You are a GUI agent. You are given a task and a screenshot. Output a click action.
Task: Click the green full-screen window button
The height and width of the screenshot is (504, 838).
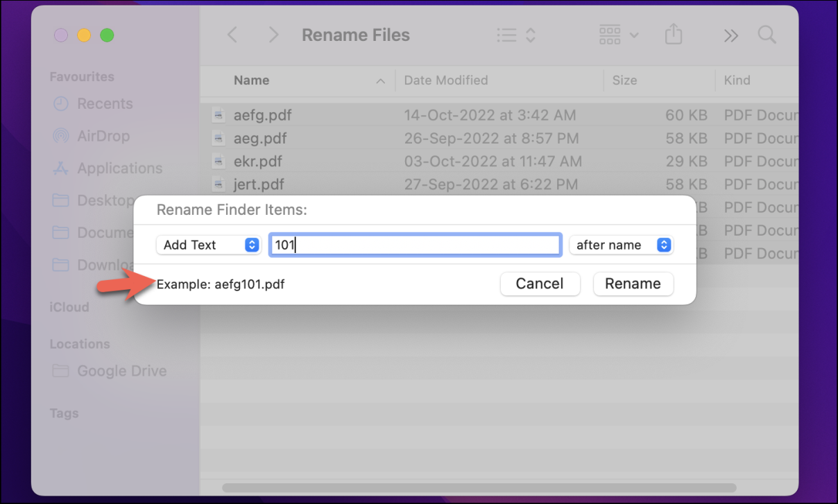107,35
